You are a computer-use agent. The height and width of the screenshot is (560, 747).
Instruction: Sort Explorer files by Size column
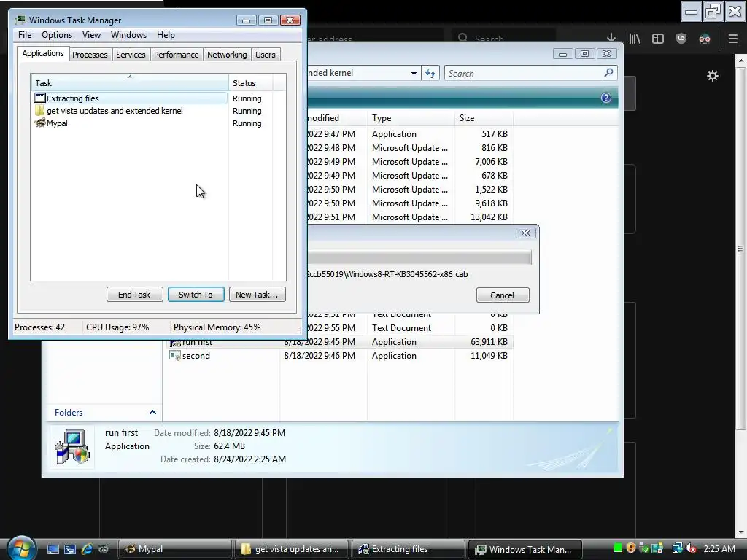[x=484, y=117]
